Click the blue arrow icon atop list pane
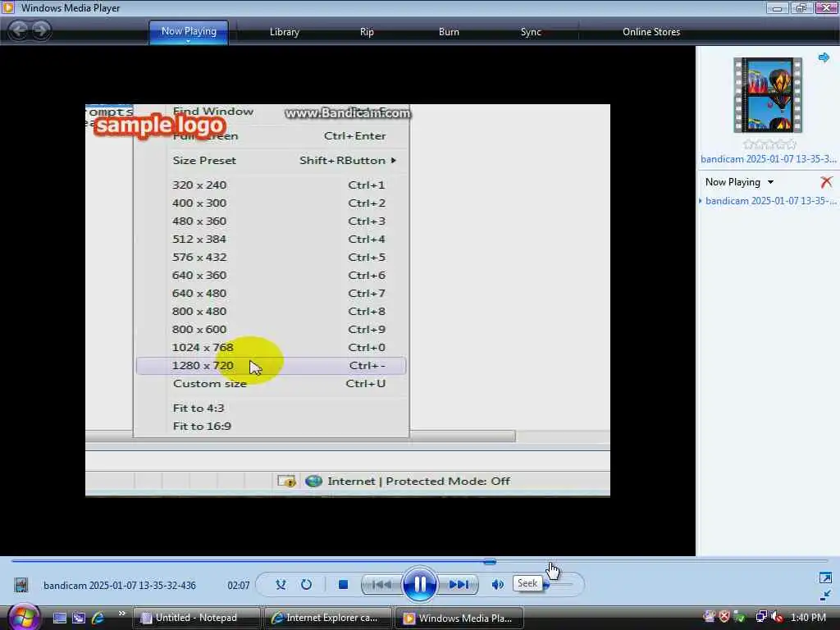Screen dimensions: 840x630 pos(824,57)
